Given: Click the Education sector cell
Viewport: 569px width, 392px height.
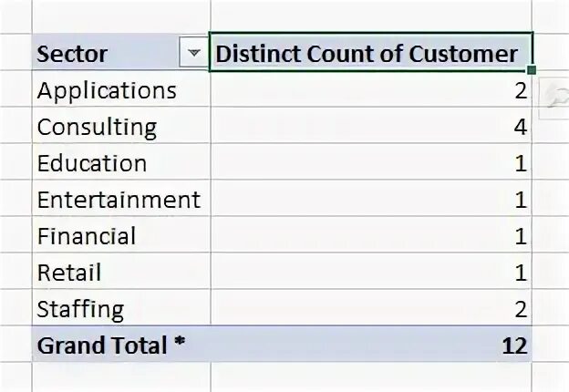Looking at the screenshot, I should click(x=92, y=164).
